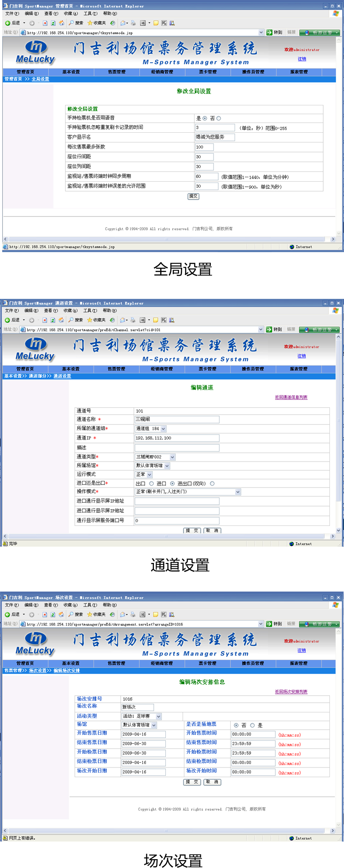This screenshot has width=344, height=868.
Task: Click 提交 button below 修改全局设置 form
Action: pyautogui.click(x=193, y=196)
